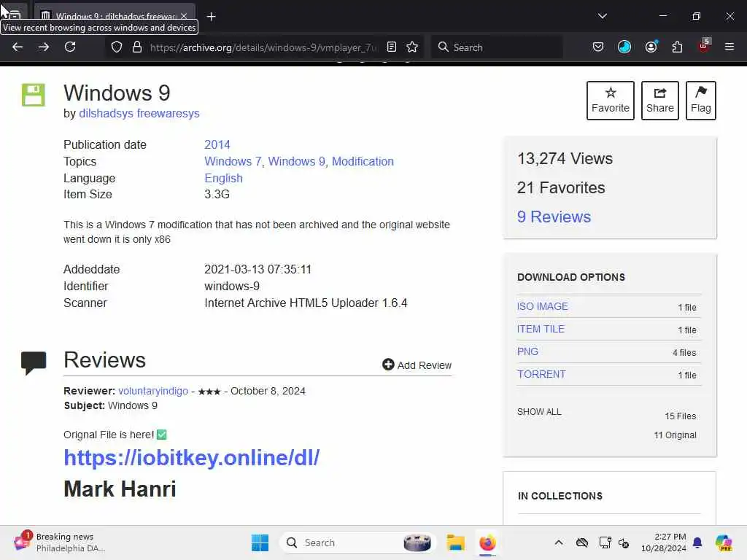Viewport: 747px width, 560px height.
Task: Open the iobitkey.online link
Action: point(192,458)
